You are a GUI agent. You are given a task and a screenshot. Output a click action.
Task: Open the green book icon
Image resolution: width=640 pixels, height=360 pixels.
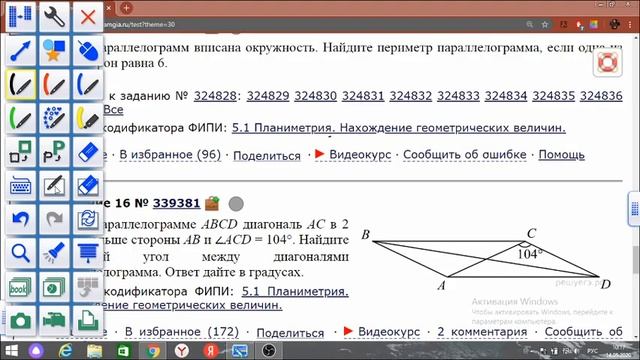[x=20, y=287]
